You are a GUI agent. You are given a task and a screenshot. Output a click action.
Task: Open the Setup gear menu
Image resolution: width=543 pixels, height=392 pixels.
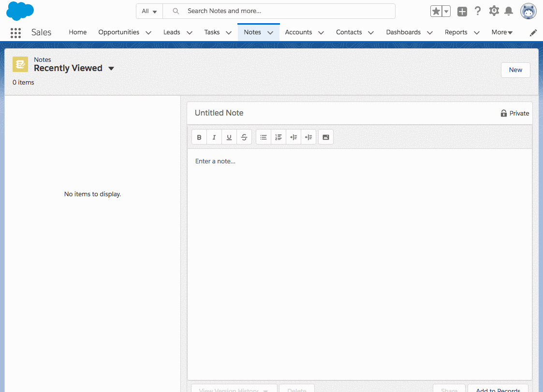click(x=494, y=11)
